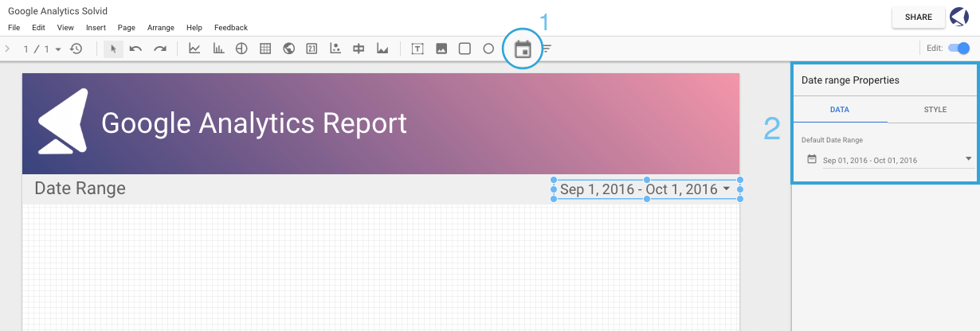Insert a table

(265, 49)
